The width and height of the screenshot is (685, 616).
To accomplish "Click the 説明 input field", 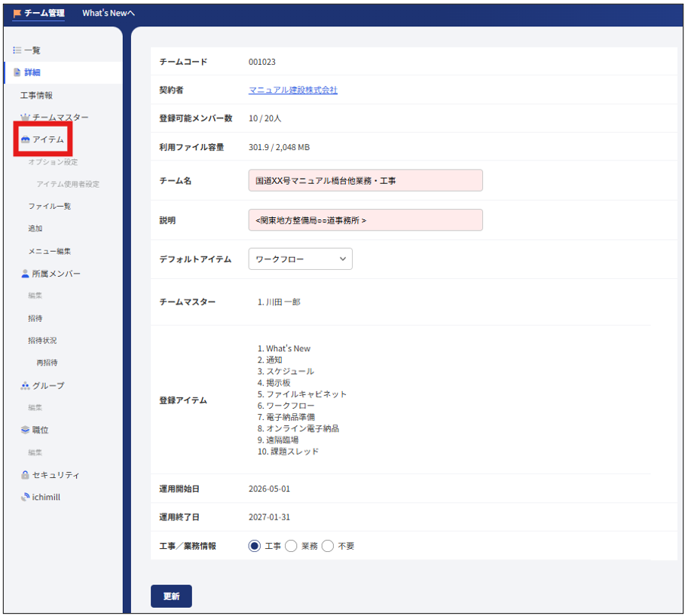I will [x=365, y=220].
